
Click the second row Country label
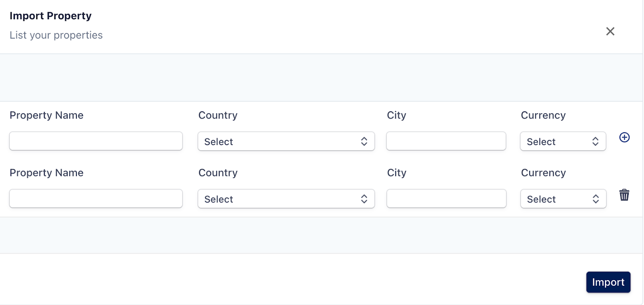[218, 173]
